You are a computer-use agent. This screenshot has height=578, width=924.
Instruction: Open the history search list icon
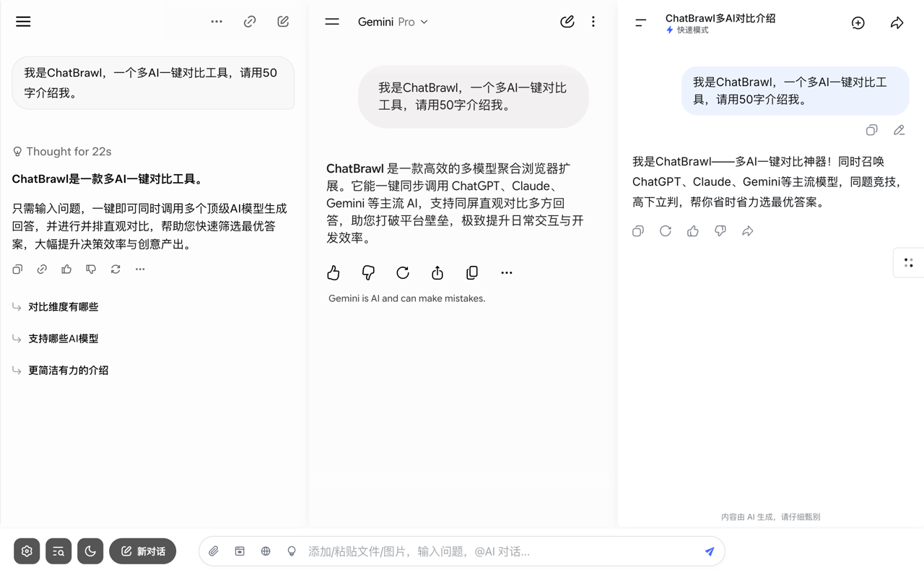(58, 551)
